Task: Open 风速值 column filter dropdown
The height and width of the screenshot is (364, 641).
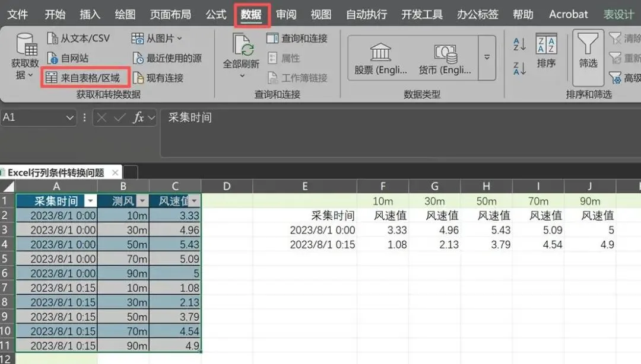Action: (194, 201)
